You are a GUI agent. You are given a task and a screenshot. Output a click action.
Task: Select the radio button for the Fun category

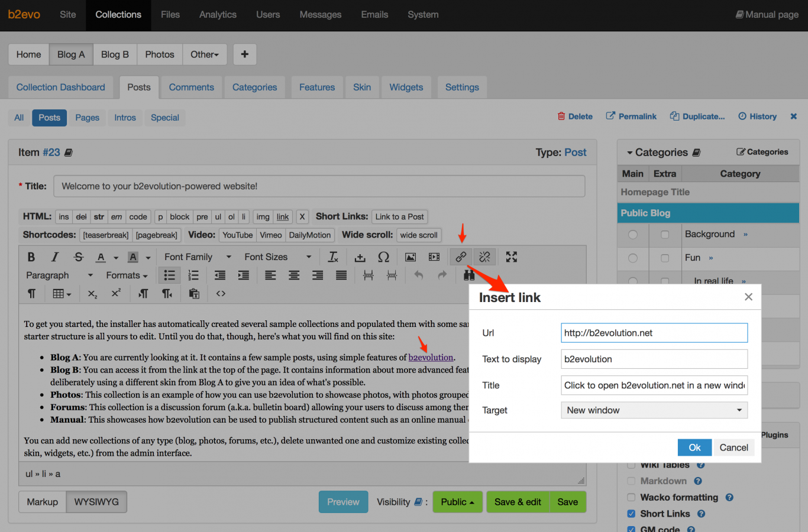coord(632,259)
